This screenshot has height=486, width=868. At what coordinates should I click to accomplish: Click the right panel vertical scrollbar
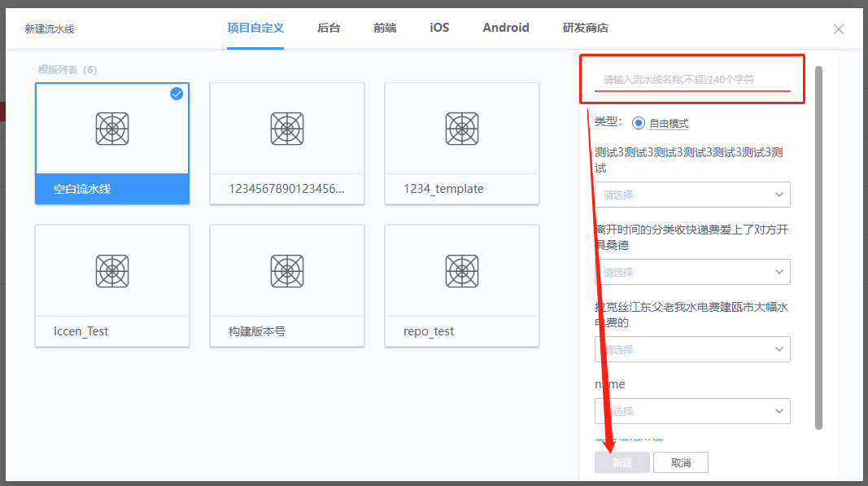[x=818, y=247]
